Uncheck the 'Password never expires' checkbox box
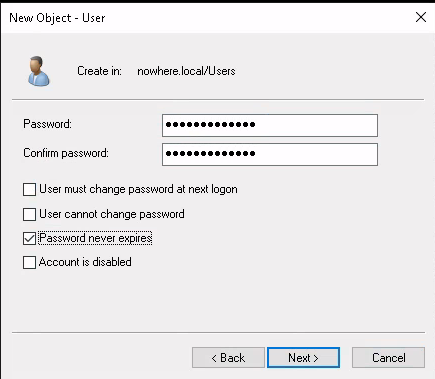Image resolution: width=435 pixels, height=379 pixels. [x=29, y=238]
